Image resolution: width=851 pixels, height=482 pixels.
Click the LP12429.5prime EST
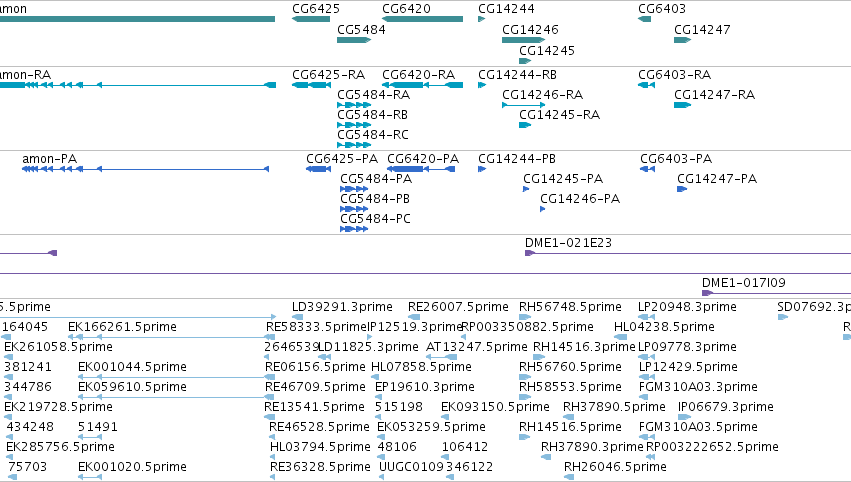tap(646, 377)
